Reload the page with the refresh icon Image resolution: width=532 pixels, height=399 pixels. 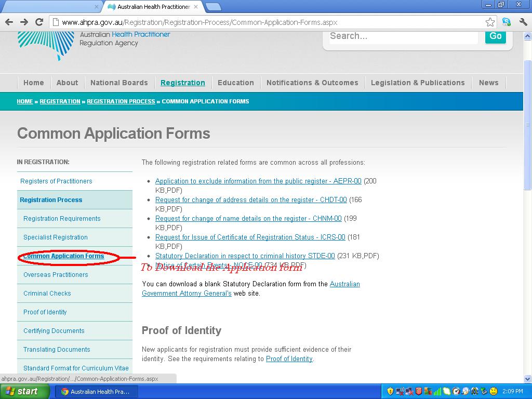point(38,22)
